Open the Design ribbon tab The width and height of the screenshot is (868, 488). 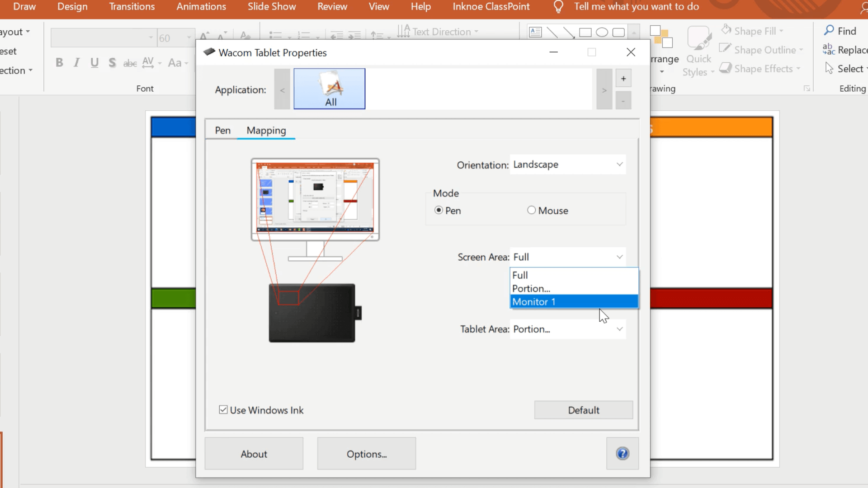coord(72,7)
